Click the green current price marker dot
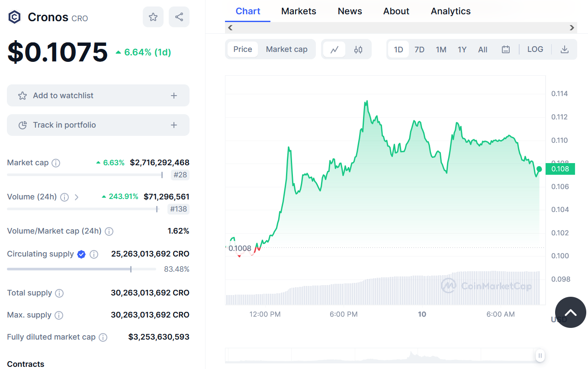The width and height of the screenshot is (588, 369). pyautogui.click(x=539, y=169)
